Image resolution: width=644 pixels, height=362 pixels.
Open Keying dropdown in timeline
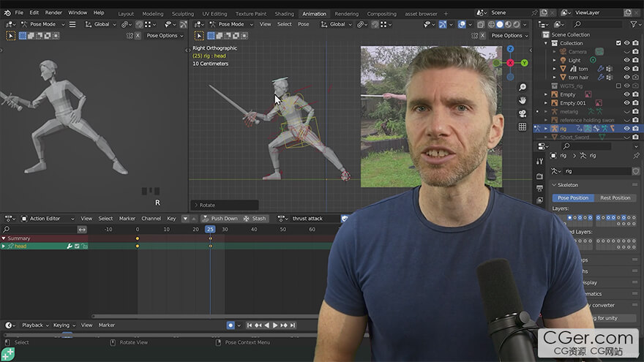(64, 325)
